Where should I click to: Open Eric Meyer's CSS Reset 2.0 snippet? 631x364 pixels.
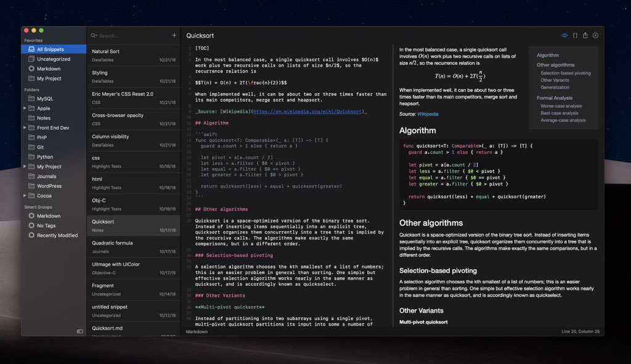click(x=134, y=98)
